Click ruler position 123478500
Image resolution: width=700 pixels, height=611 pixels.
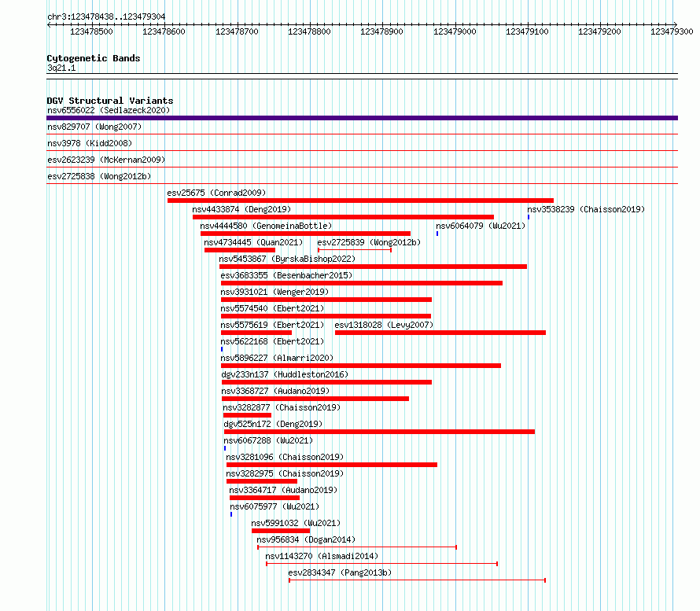tap(91, 31)
